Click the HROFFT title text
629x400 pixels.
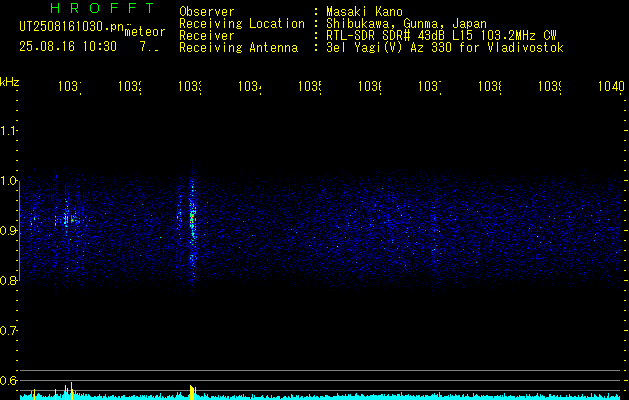[103, 8]
